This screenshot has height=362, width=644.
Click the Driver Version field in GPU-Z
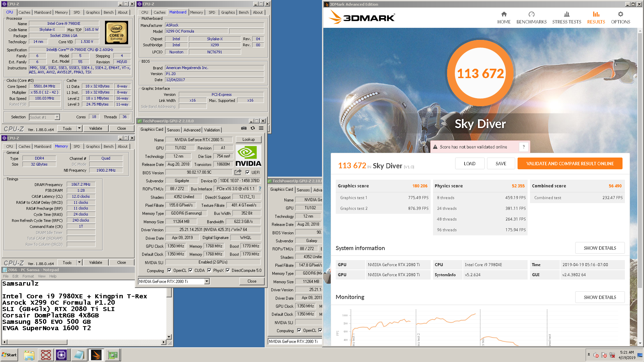(213, 230)
